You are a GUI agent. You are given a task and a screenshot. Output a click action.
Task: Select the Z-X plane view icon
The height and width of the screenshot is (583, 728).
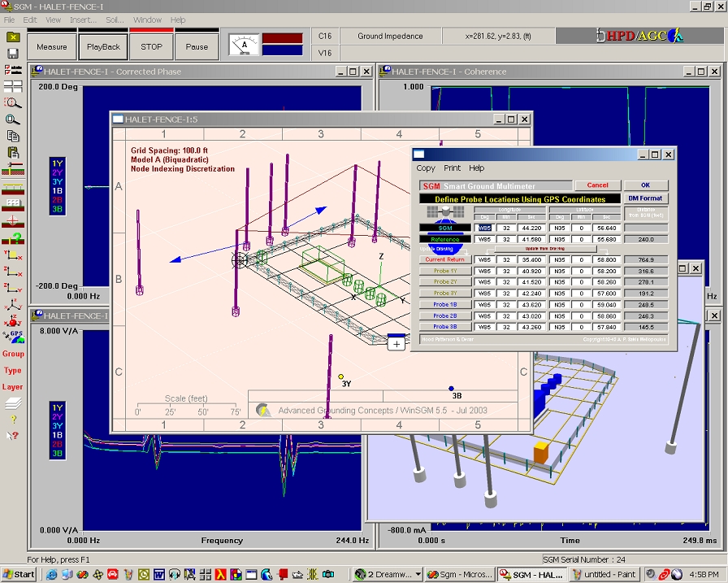coord(13,272)
